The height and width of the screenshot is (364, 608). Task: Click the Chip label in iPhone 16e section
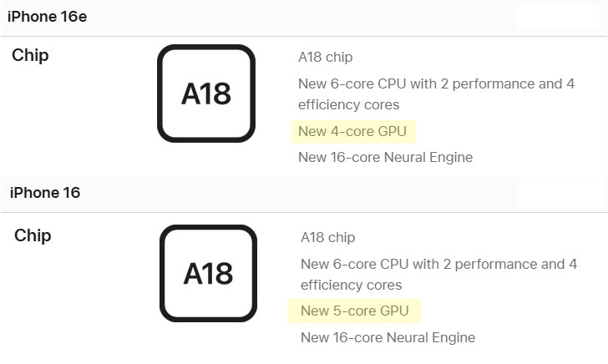tap(30, 56)
